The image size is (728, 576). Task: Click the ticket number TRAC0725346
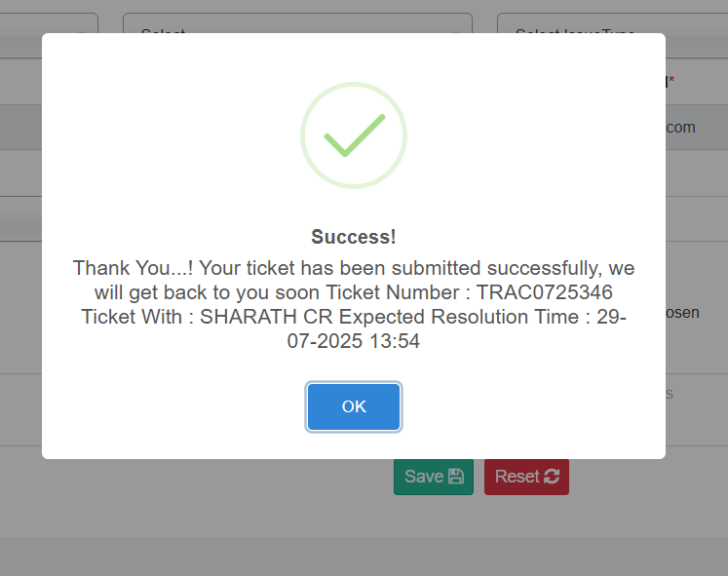pyautogui.click(x=545, y=292)
